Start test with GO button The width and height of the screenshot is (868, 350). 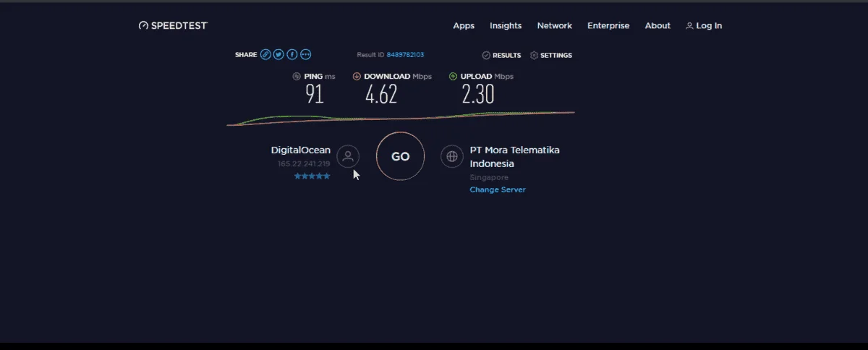click(x=400, y=156)
